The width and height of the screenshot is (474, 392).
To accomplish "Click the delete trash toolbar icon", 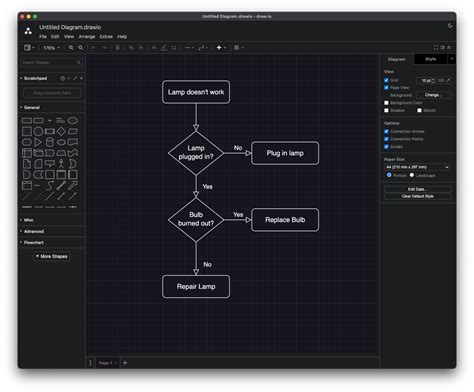I will click(x=117, y=48).
